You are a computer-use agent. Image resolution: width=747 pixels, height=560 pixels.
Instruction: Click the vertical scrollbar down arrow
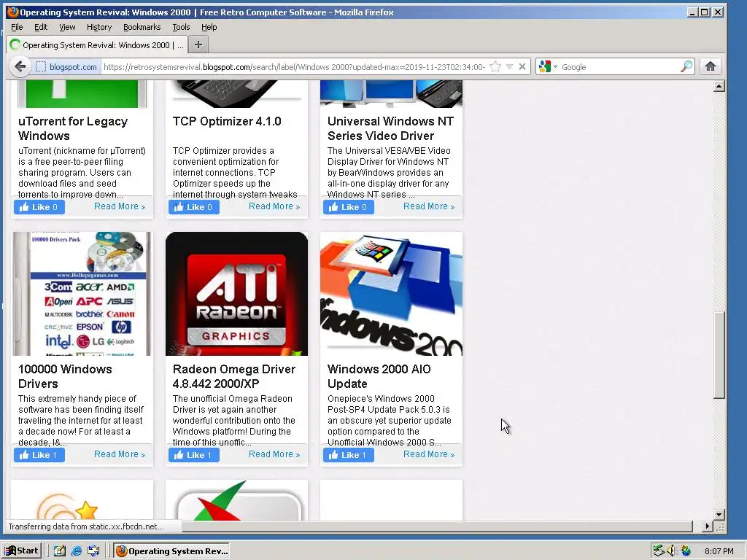click(x=719, y=514)
